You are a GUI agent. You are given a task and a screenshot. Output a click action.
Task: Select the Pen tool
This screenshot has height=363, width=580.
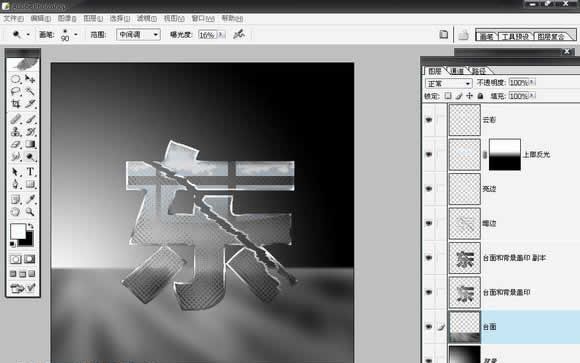click(x=15, y=184)
